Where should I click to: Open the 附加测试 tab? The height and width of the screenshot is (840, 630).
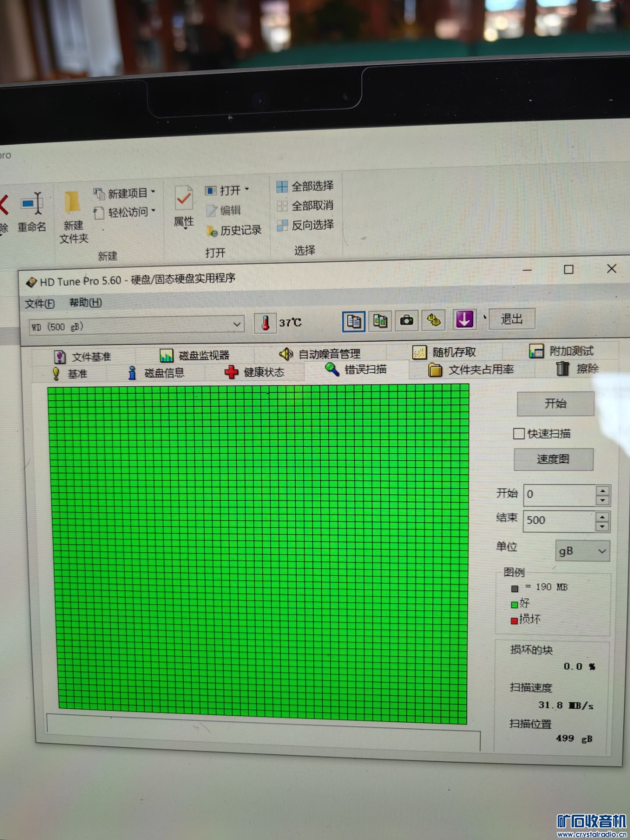(x=561, y=351)
